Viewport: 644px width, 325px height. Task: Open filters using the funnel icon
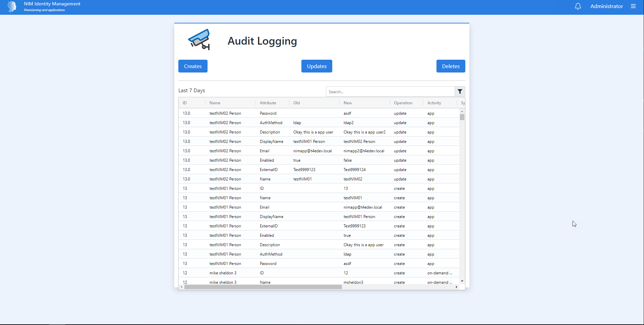[x=460, y=91]
